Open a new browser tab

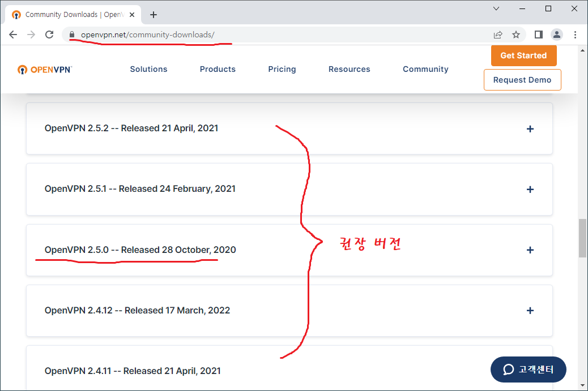(154, 15)
